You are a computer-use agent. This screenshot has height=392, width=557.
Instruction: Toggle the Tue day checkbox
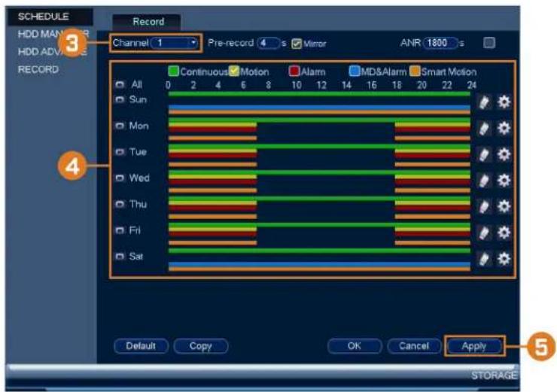(x=120, y=152)
